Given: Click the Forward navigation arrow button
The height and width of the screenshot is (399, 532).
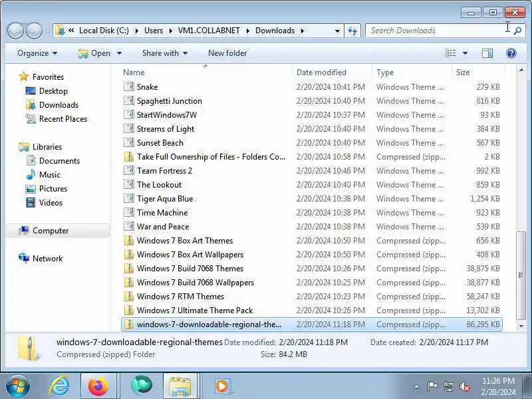Looking at the screenshot, I should click(35, 31).
